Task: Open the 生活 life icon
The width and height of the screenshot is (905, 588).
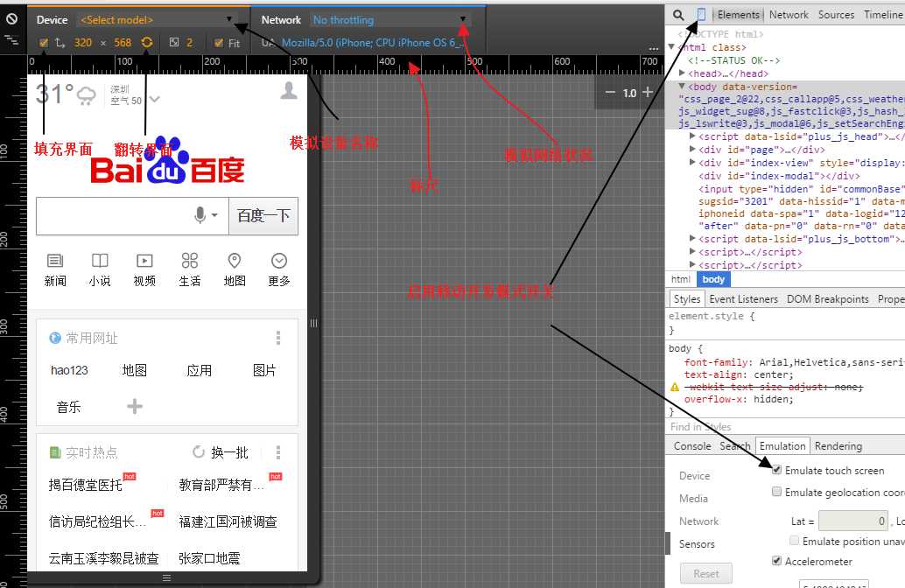Action: [x=189, y=261]
